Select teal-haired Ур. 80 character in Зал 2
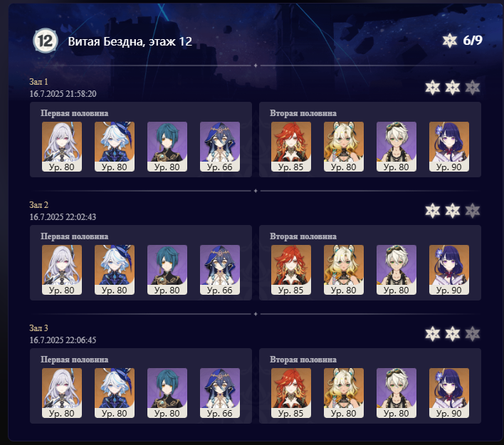 [x=167, y=270]
